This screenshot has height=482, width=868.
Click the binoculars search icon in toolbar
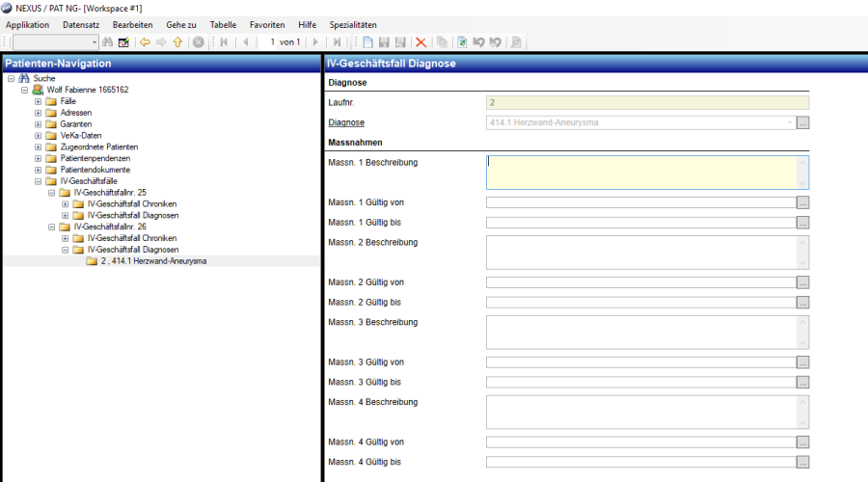click(108, 42)
